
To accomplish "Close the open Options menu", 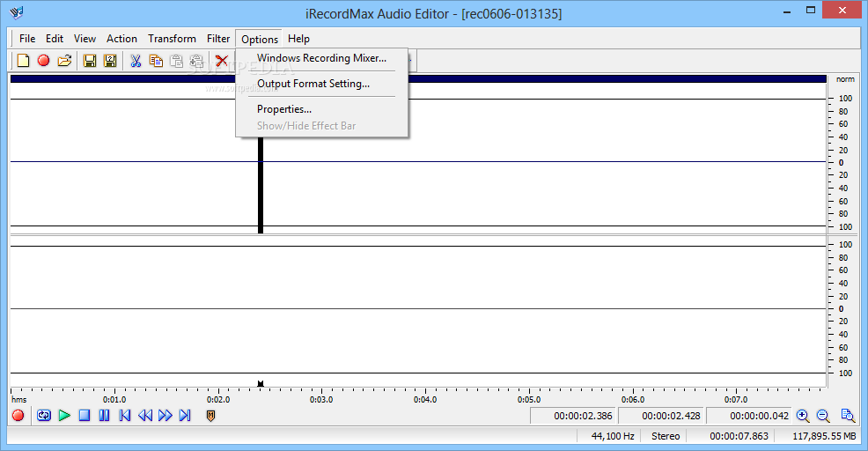I will tap(259, 40).
